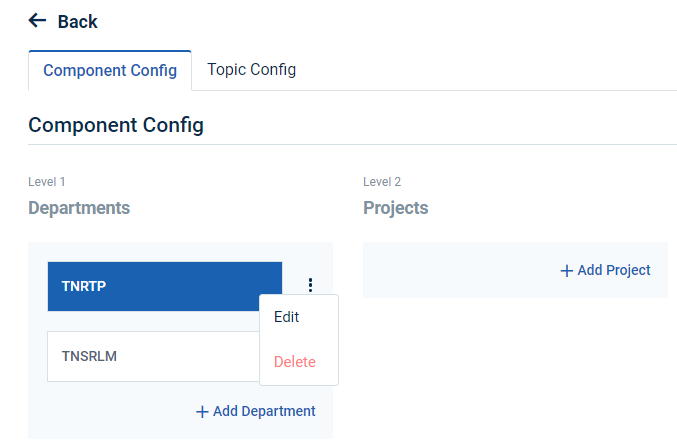Click the Projects column heading
677x446 pixels.
(x=395, y=208)
